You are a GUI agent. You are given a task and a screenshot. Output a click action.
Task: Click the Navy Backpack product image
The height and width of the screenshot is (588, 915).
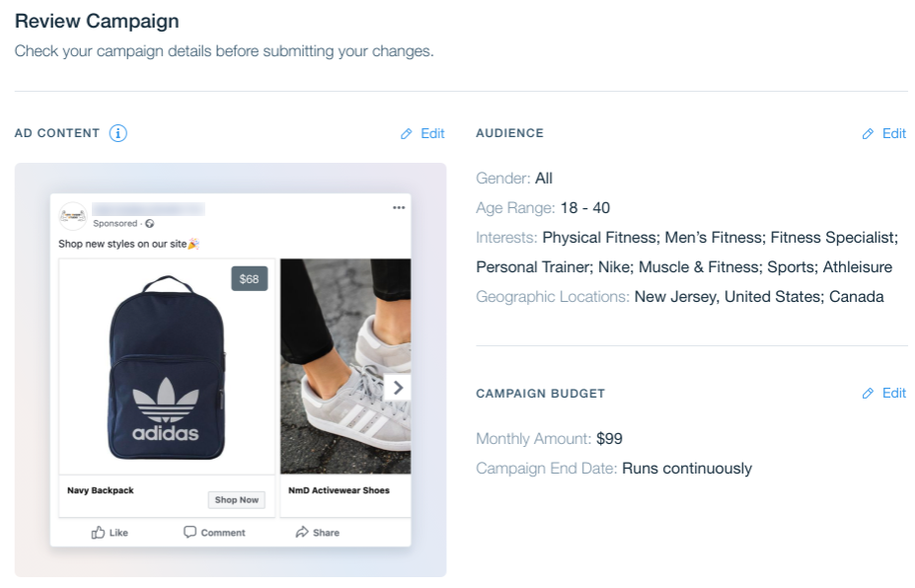pos(167,367)
